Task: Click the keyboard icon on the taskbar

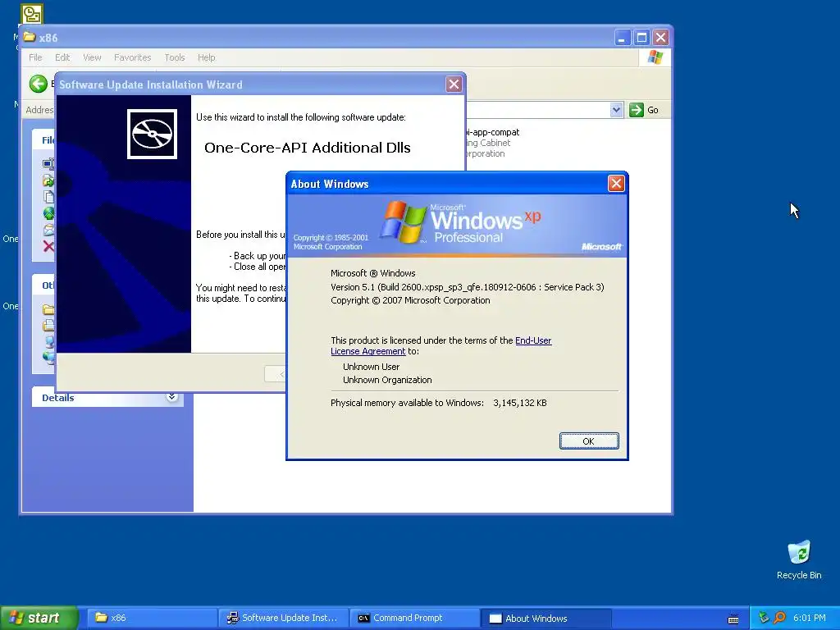Action: (733, 619)
